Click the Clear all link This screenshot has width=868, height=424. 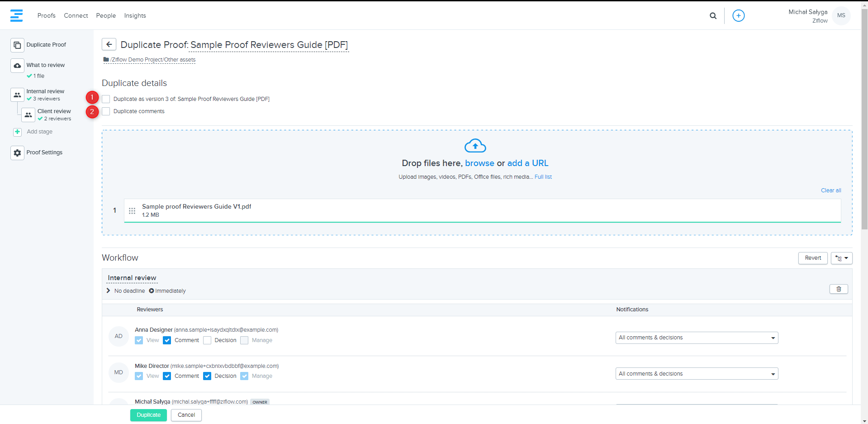(830, 191)
